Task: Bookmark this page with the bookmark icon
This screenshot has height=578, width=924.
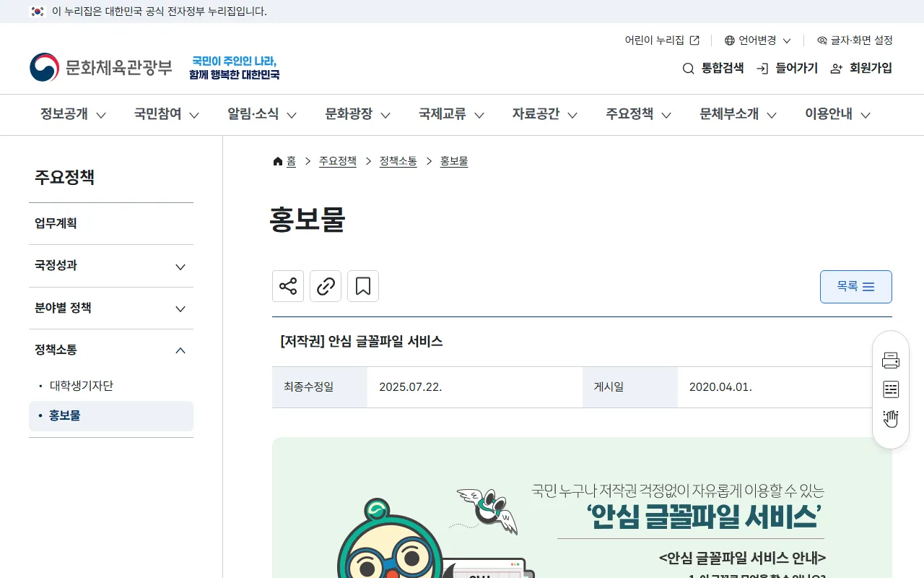Action: coord(363,286)
